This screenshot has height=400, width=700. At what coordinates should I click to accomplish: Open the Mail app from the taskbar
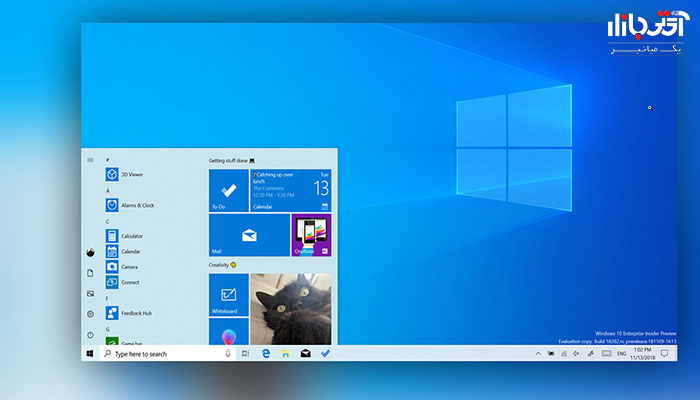(305, 354)
